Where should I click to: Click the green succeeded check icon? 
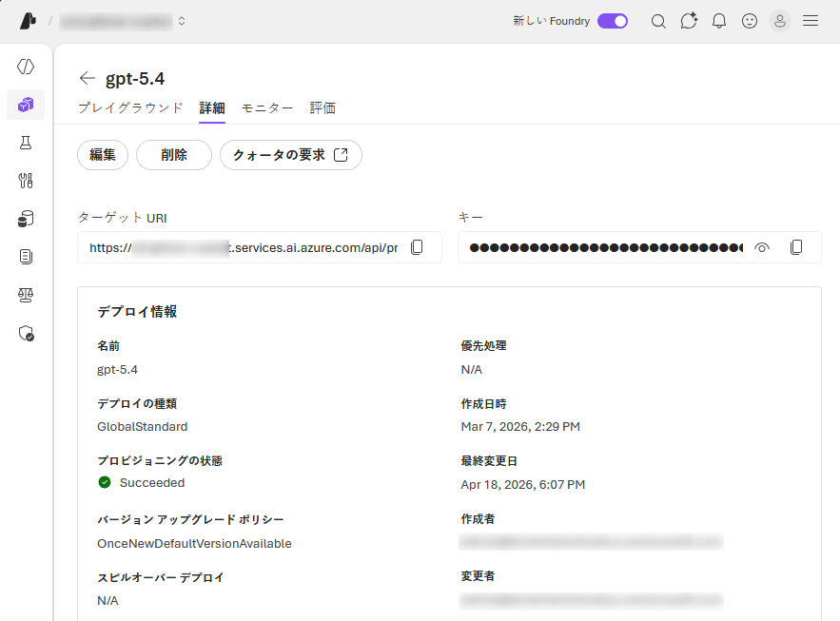[105, 482]
